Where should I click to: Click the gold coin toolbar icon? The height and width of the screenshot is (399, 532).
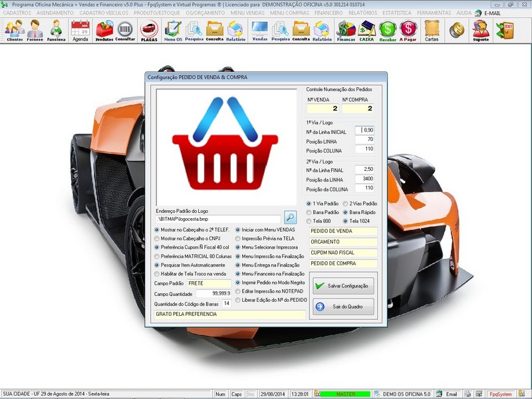tap(457, 30)
